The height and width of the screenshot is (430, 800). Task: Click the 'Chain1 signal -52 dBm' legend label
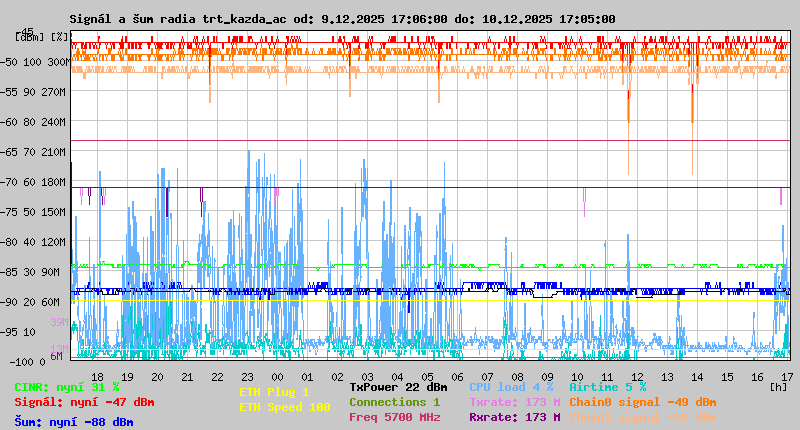pyautogui.click(x=643, y=417)
